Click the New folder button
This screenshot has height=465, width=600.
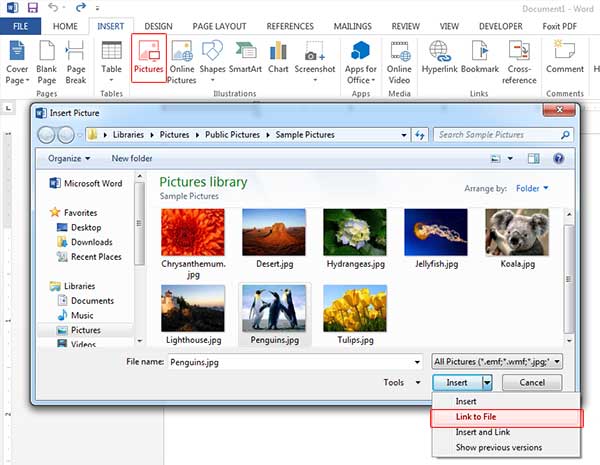pyautogui.click(x=132, y=158)
